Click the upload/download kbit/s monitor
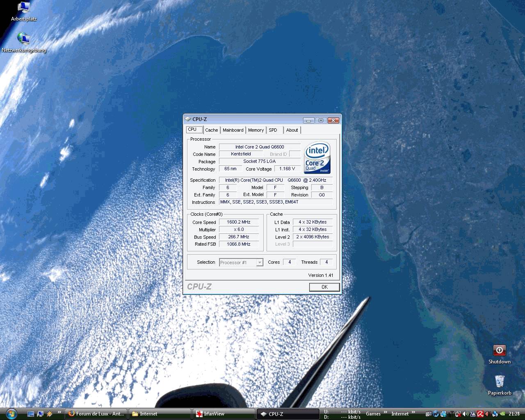 click(x=342, y=414)
